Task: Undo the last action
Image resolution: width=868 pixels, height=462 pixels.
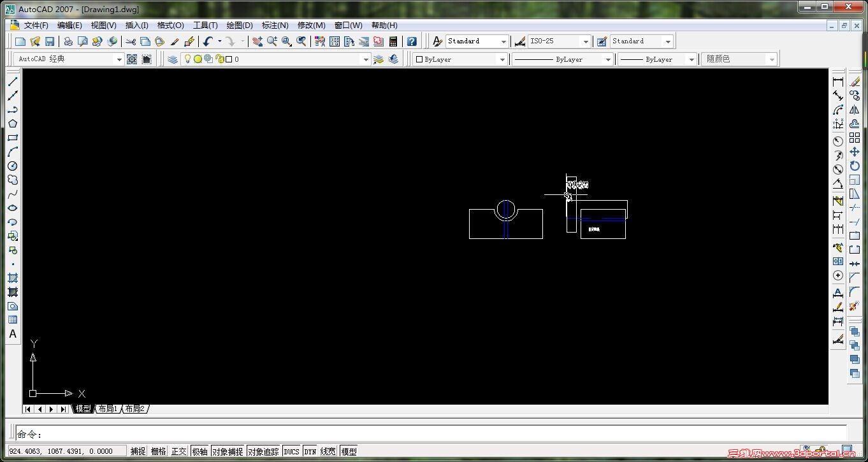Action: coord(208,41)
